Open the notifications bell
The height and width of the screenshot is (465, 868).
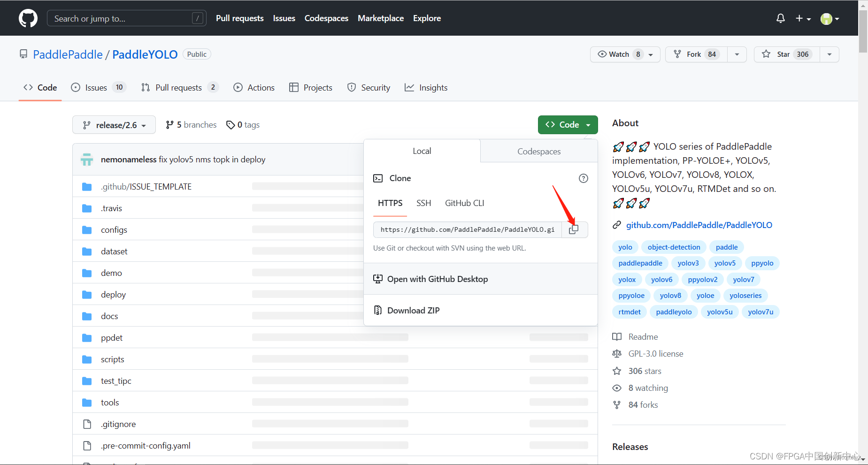click(780, 18)
